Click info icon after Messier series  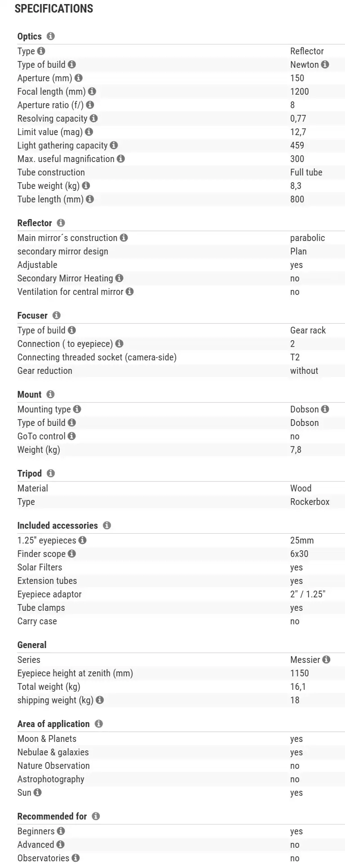pyautogui.click(x=327, y=660)
